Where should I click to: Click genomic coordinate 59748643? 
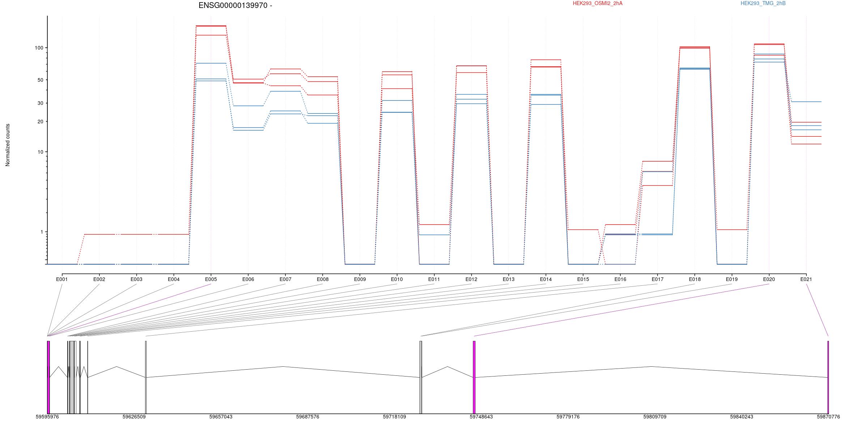pos(481,417)
